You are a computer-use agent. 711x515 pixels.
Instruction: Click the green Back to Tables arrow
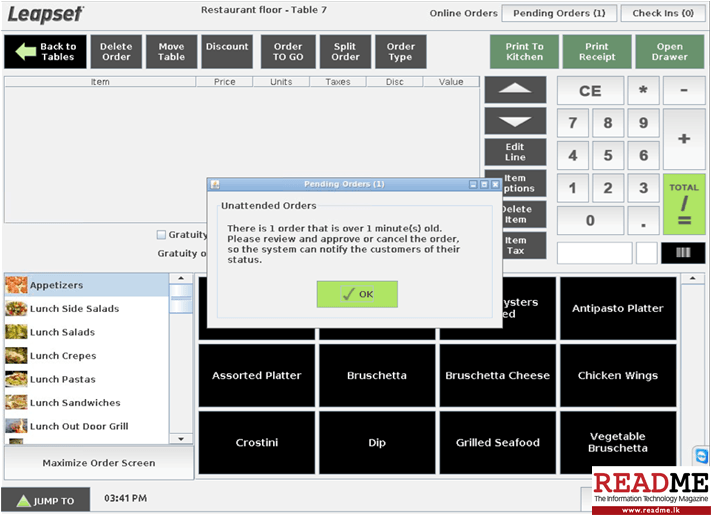pyautogui.click(x=24, y=52)
